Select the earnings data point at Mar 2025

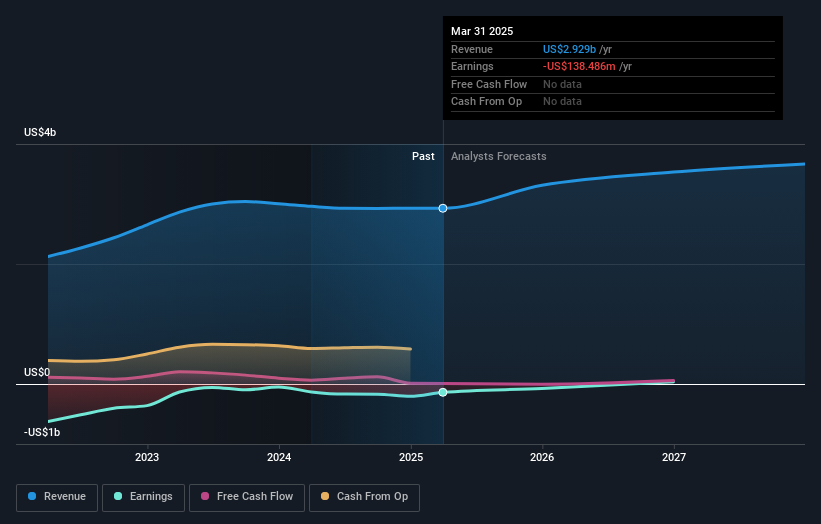[x=443, y=392]
